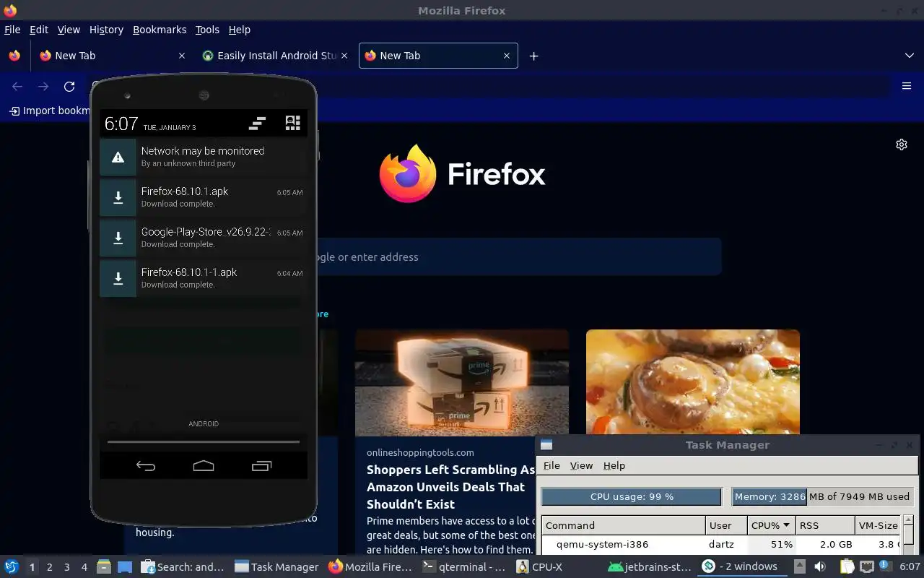Click the Firefox View pinned icon
This screenshot has width=924, height=578.
(14, 56)
